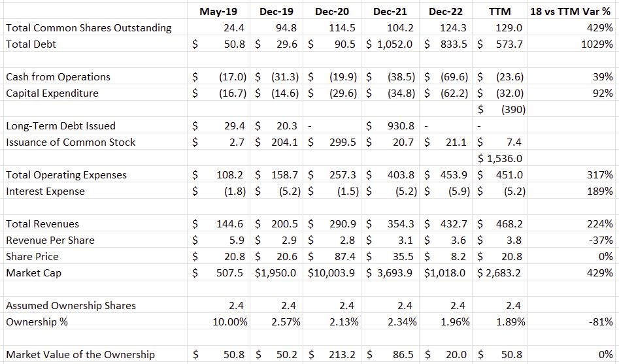Image resolution: width=619 pixels, height=364 pixels.
Task: Select the 1,536.0 cell in TTM column
Action: pyautogui.click(x=500, y=159)
